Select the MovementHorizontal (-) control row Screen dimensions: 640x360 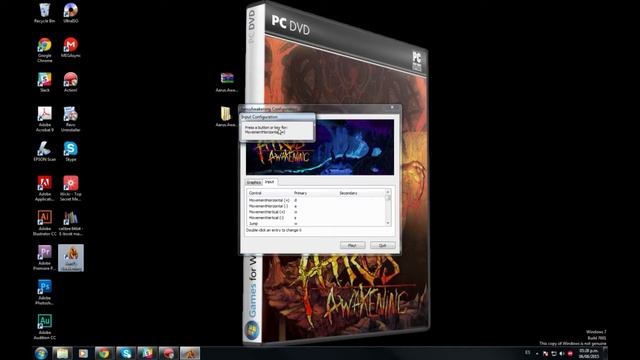coord(316,206)
